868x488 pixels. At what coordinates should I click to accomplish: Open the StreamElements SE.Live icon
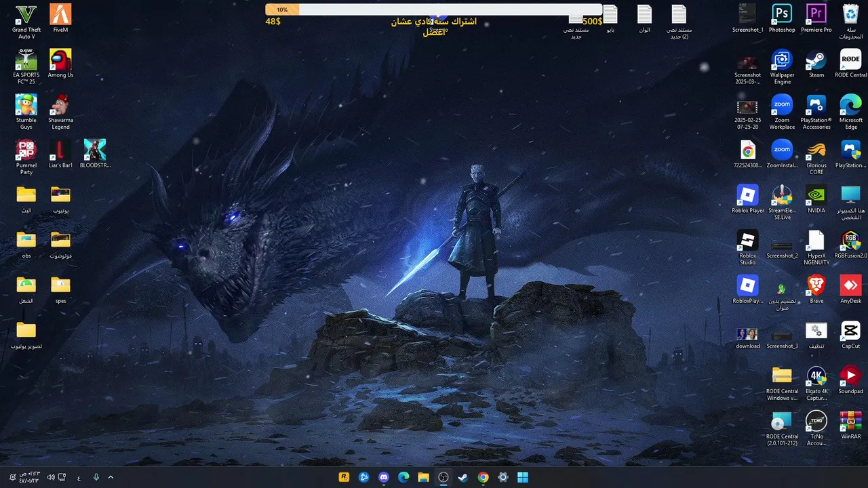[782, 202]
